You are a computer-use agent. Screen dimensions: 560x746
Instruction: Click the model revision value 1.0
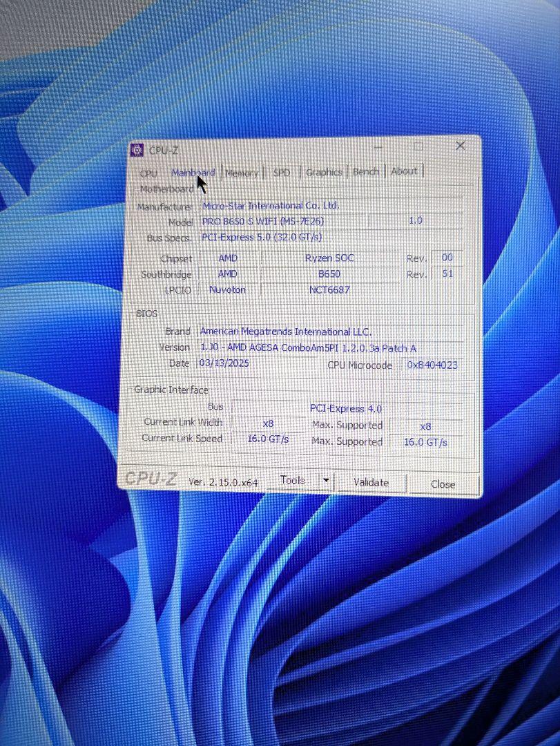(x=416, y=220)
